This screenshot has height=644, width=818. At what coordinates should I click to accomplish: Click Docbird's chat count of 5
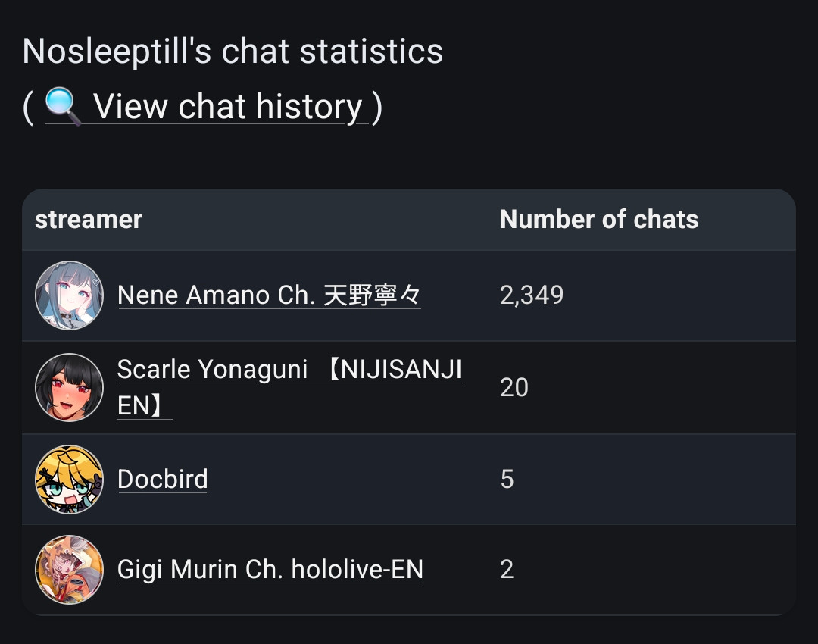(x=507, y=479)
